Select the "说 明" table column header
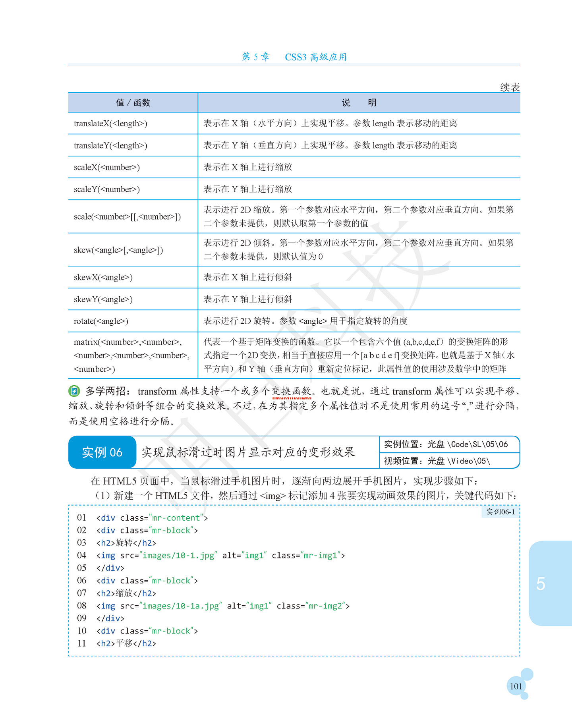 pyautogui.click(x=359, y=102)
